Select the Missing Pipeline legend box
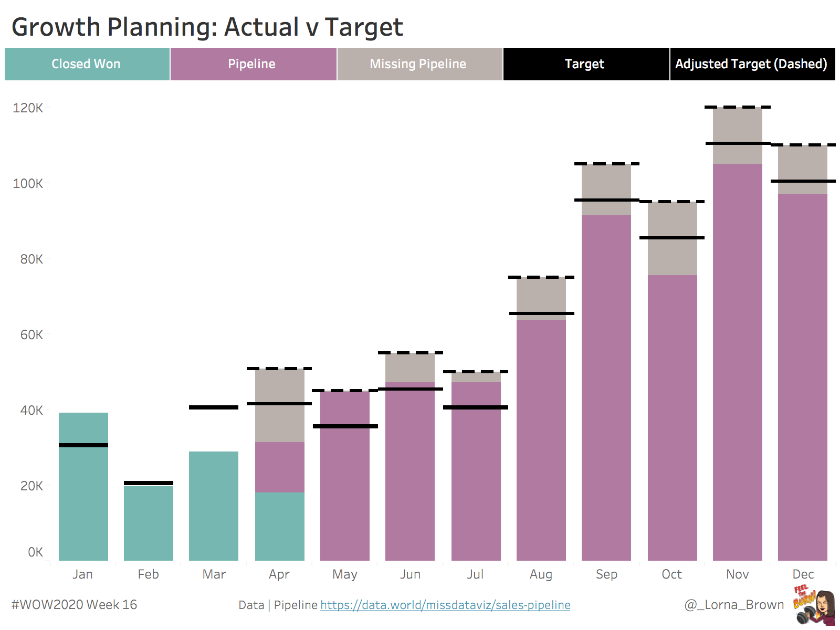This screenshot has height=630, width=840. (419, 64)
